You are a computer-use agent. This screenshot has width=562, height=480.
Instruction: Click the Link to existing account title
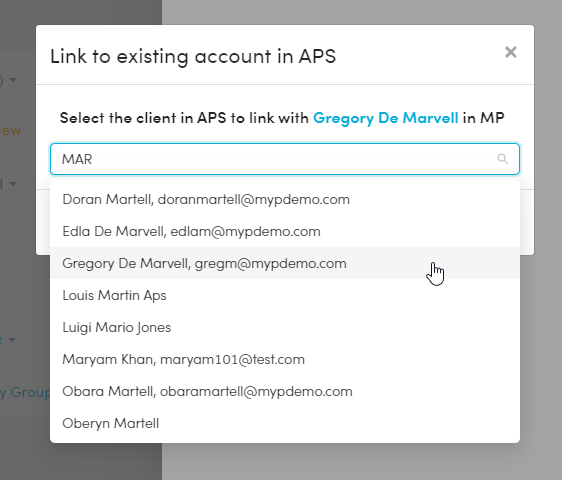coord(193,56)
